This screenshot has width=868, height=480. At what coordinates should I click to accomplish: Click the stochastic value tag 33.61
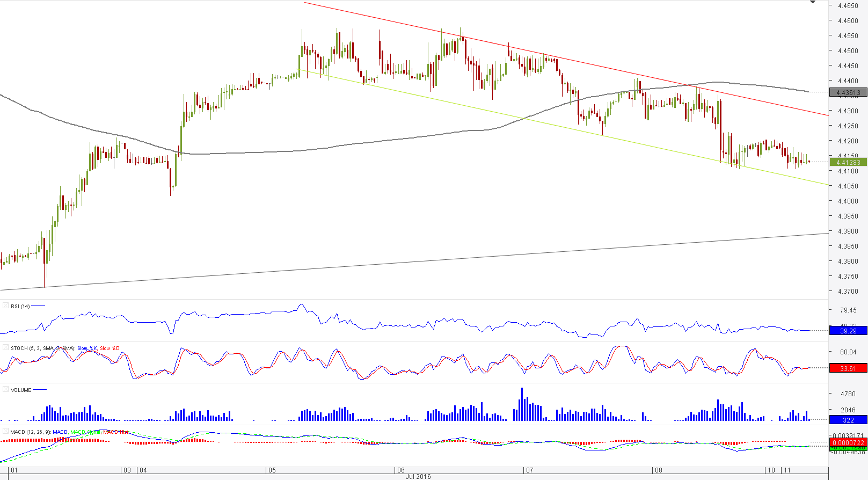point(848,368)
